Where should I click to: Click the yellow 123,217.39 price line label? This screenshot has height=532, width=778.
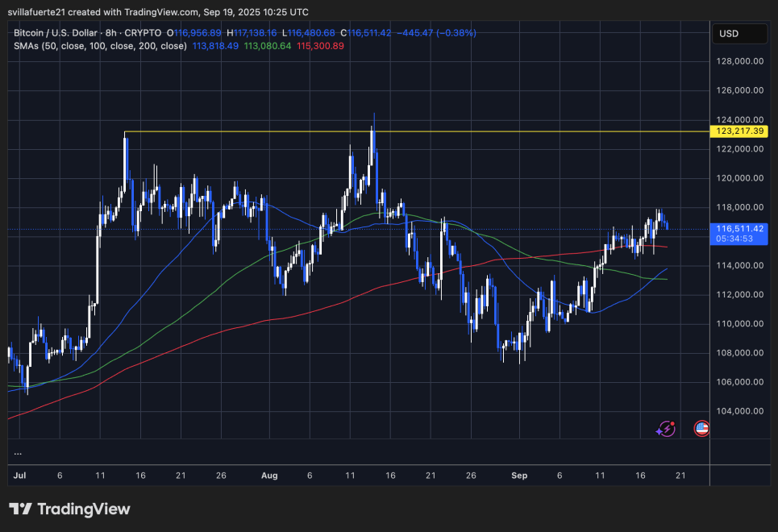pyautogui.click(x=738, y=131)
